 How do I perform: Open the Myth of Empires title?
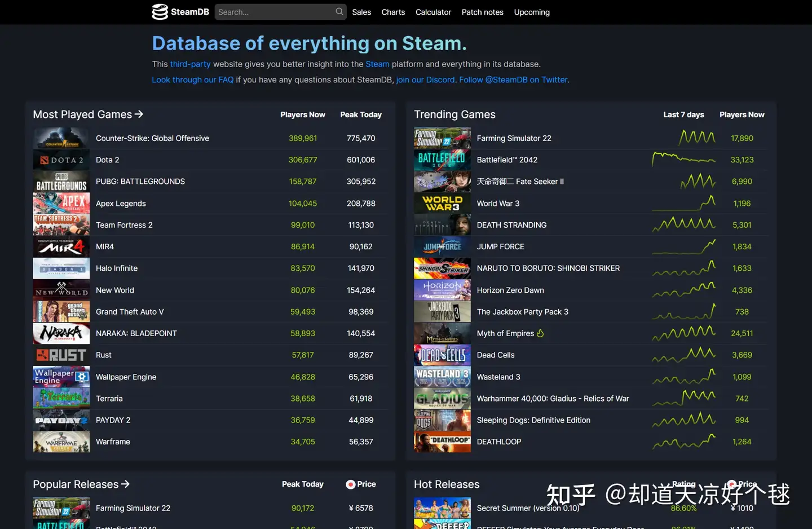[x=505, y=333]
